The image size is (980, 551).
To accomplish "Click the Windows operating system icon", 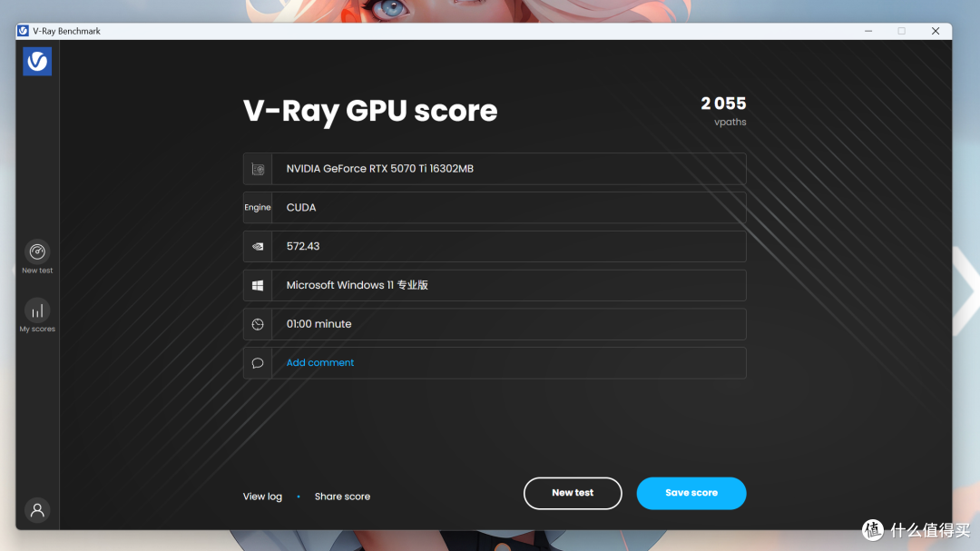I will [x=258, y=285].
